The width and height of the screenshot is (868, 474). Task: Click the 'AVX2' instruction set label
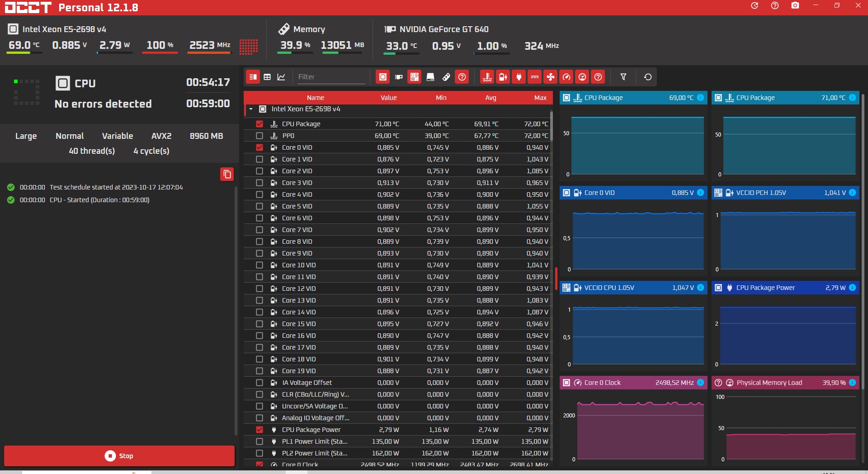tap(161, 136)
